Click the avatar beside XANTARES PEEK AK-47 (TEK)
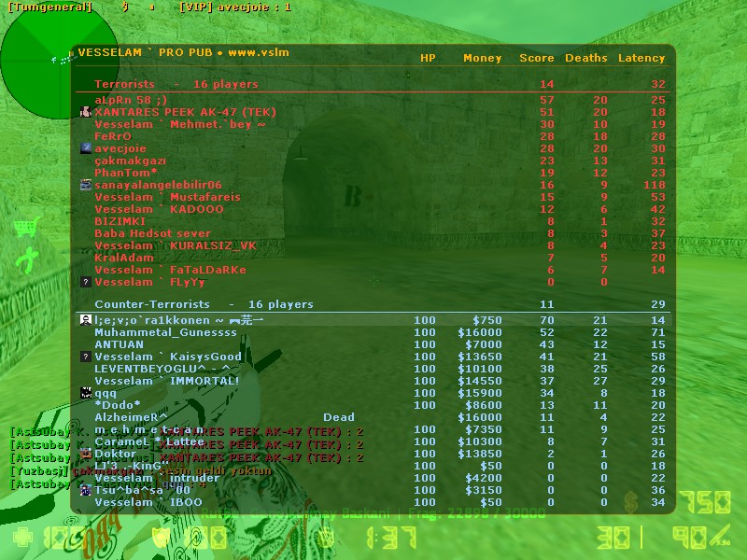This screenshot has height=560, width=747. tap(86, 112)
